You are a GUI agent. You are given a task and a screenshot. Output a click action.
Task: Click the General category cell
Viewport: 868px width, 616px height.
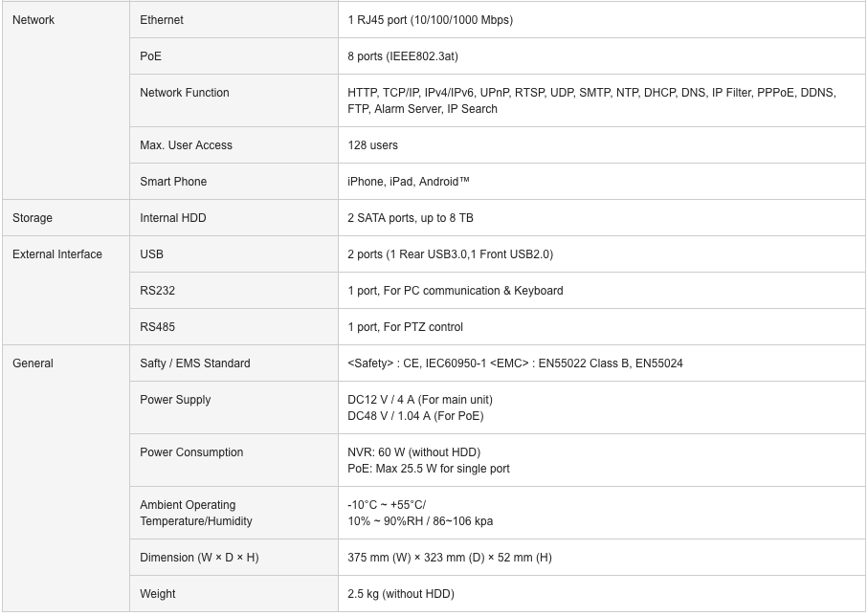click(x=66, y=478)
